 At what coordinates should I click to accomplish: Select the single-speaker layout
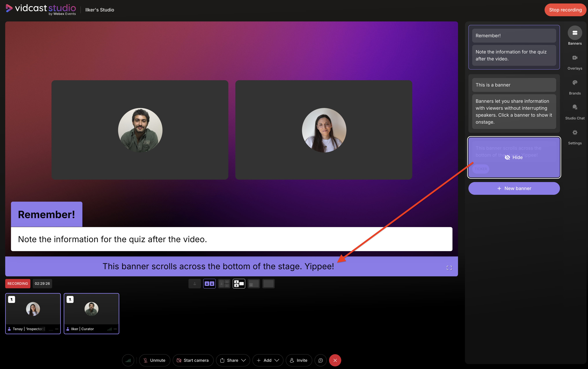[194, 284]
